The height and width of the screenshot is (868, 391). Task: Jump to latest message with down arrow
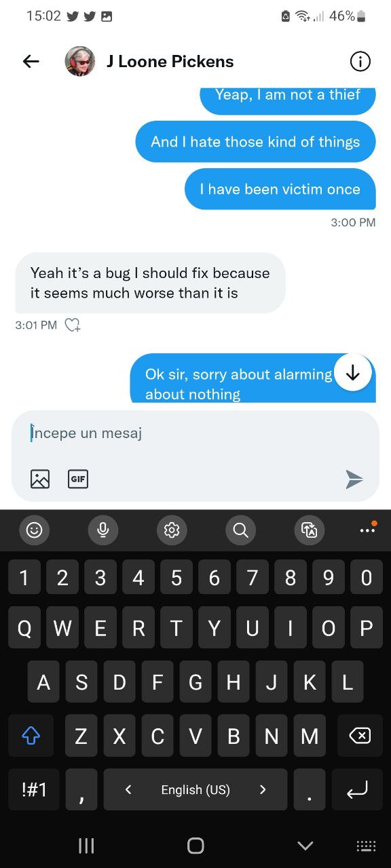[353, 373]
